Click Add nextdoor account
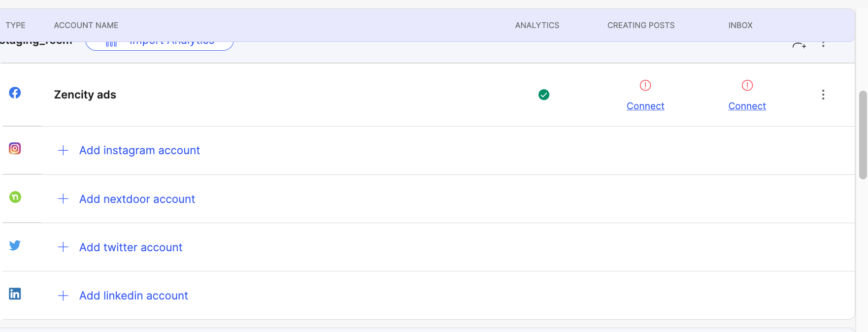 136,199
